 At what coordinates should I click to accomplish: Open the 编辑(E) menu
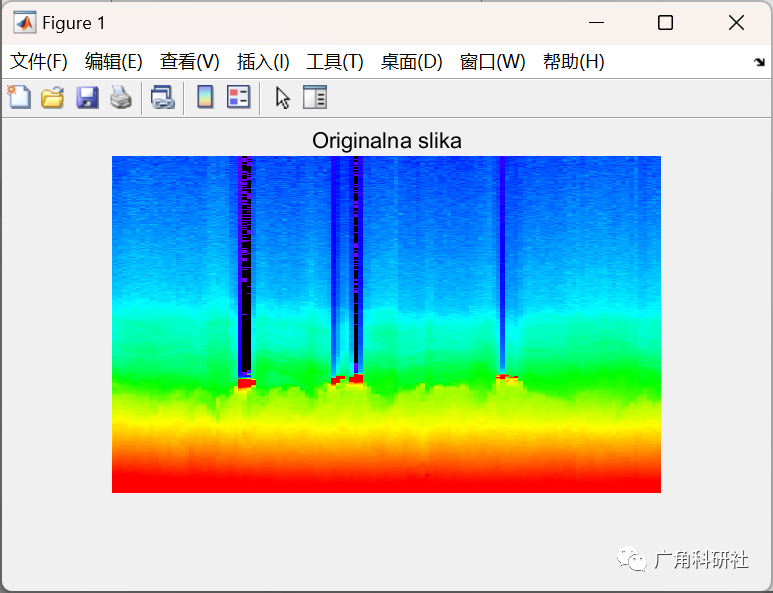click(114, 62)
